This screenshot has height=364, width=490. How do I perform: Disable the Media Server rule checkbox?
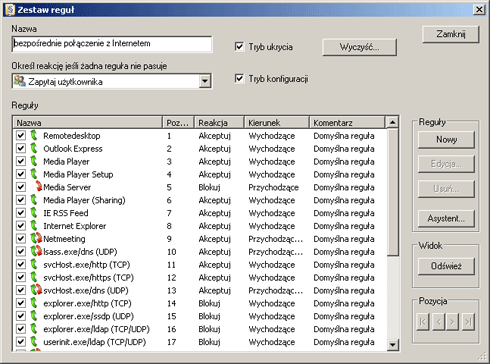(x=21, y=187)
